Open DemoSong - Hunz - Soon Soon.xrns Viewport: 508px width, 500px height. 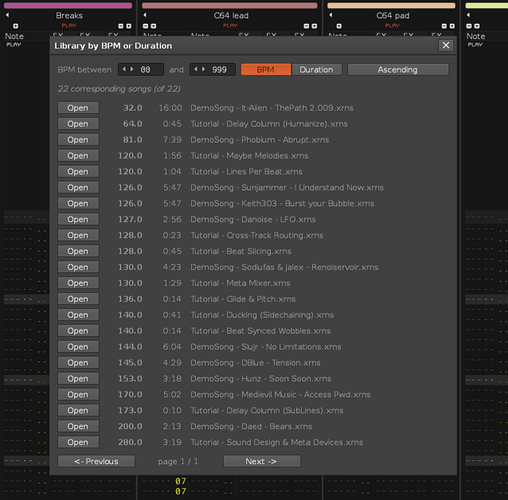pyautogui.click(x=78, y=378)
